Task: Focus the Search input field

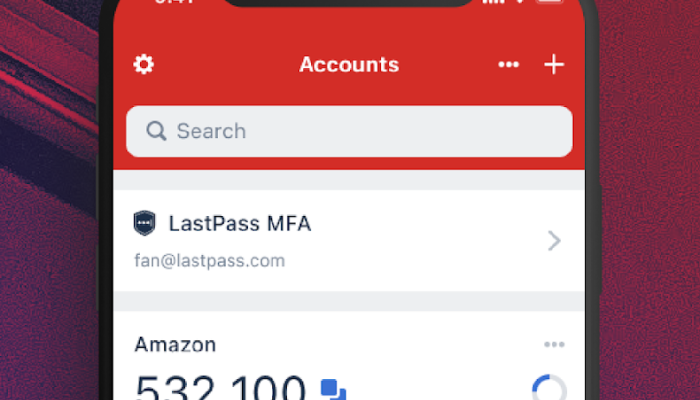Action: tap(349, 131)
